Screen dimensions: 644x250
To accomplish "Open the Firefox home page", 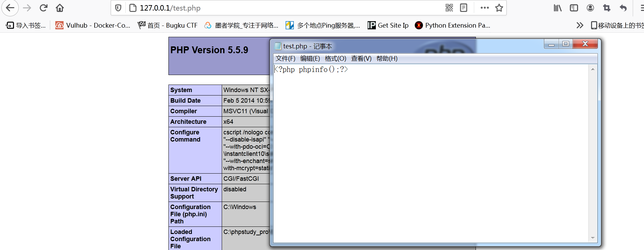I will coord(60,8).
